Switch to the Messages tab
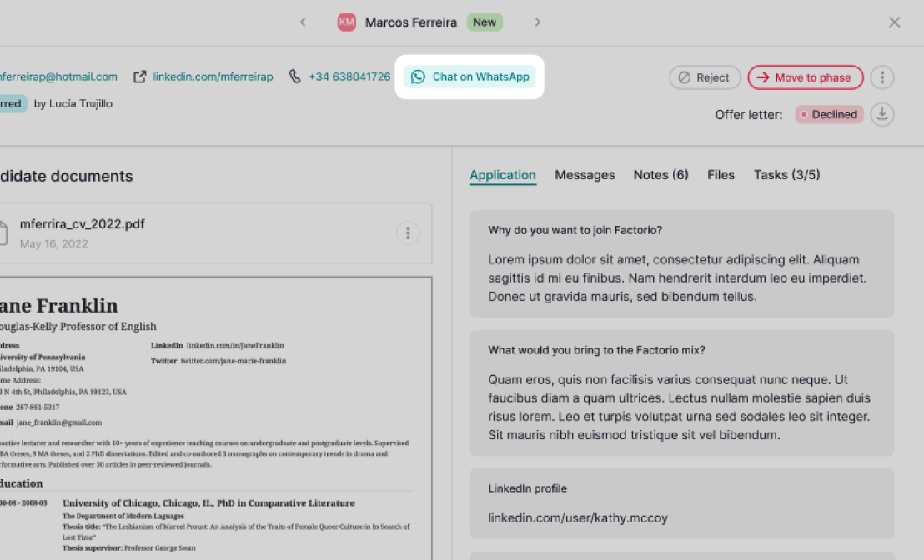Viewport: 924px width, 560px height. tap(585, 175)
